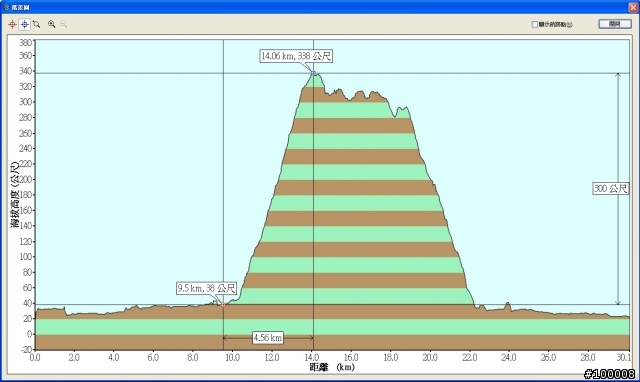The image size is (640, 382).
Task: Click the 300 m elevation difference label
Action: 611,188
